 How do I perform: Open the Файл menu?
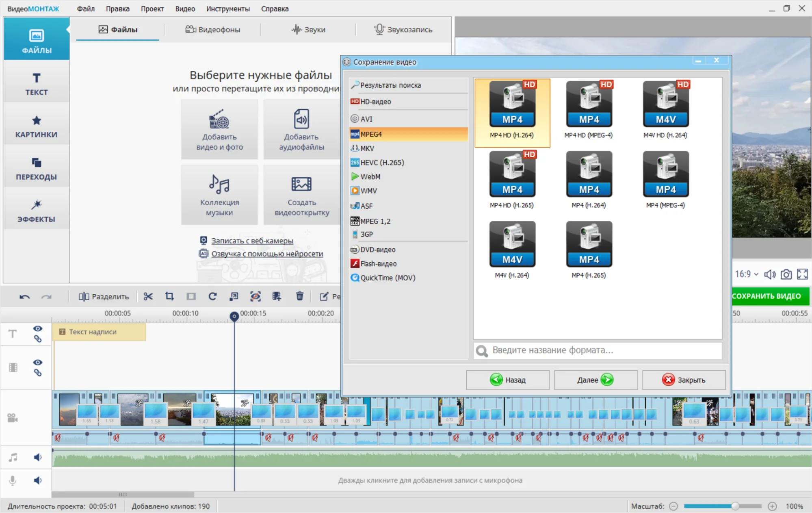coord(86,9)
